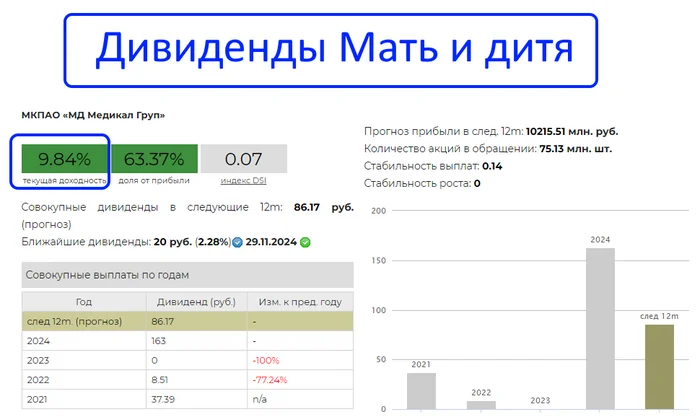Click the 150 axis label on chart
The image size is (700, 417).
379,260
